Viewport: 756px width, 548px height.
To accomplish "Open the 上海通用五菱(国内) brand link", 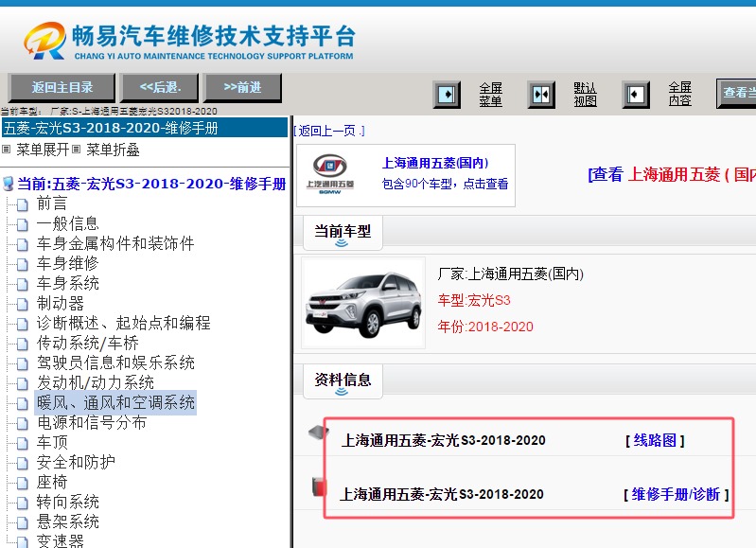I will tap(435, 163).
